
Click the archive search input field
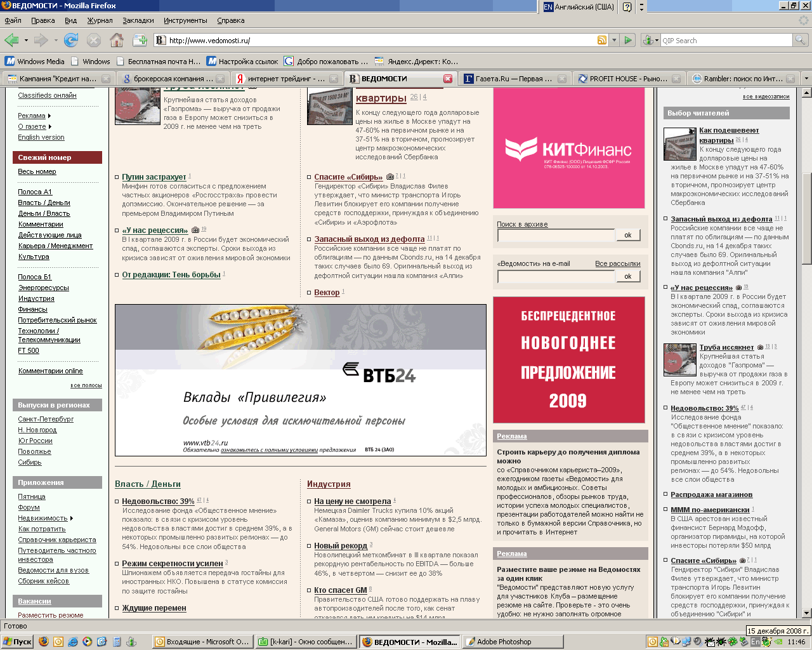[556, 235]
